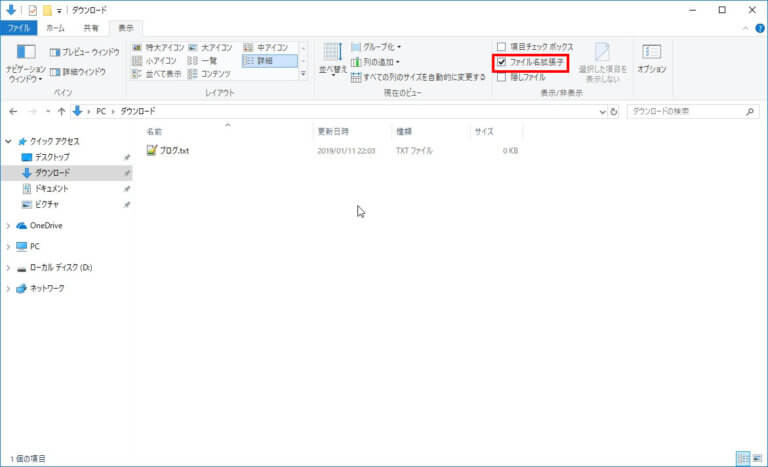Viewport: 768px width, 467px height.
Task: Click Hide selected items (選択した項目を表示しない)
Action: click(602, 63)
